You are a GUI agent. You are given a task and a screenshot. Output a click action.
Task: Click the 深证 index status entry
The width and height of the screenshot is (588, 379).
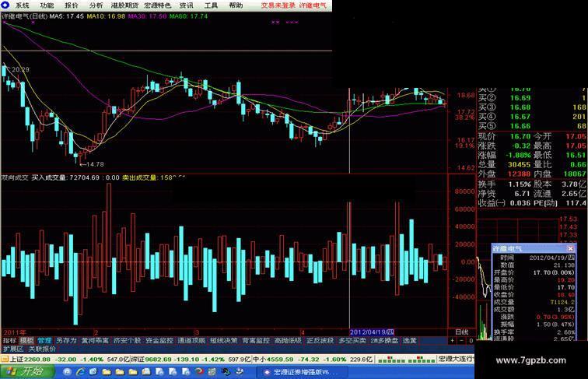[191, 360]
